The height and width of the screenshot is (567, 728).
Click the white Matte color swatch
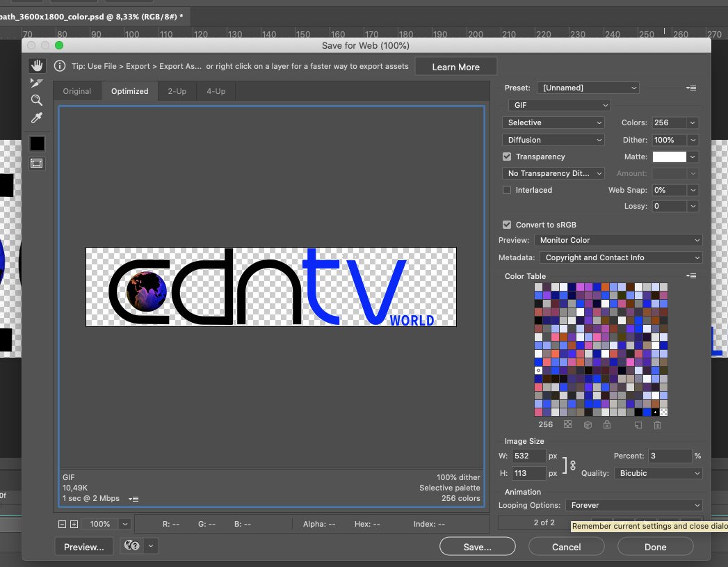tap(669, 157)
